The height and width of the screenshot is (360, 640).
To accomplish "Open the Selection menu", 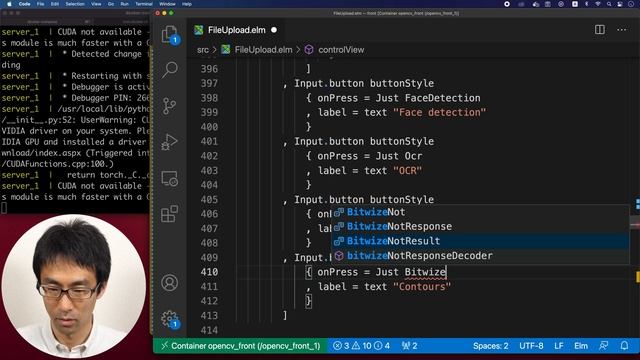I will [75, 4].
